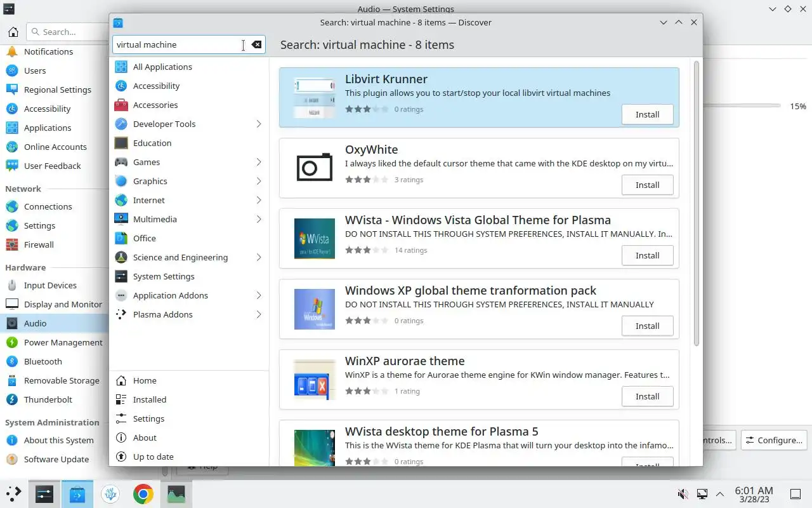Install WinXP aurorae theme

pos(647,396)
